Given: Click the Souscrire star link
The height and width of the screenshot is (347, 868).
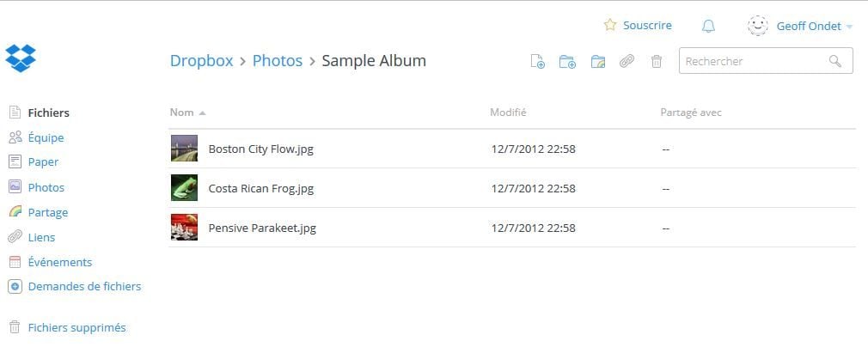Looking at the screenshot, I should click(638, 26).
